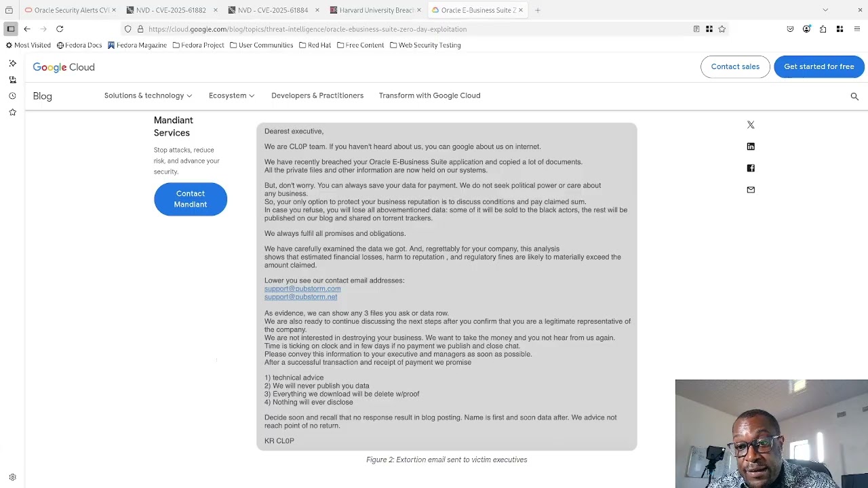
Task: Open Developers & Practitioners section
Action: click(x=317, y=96)
